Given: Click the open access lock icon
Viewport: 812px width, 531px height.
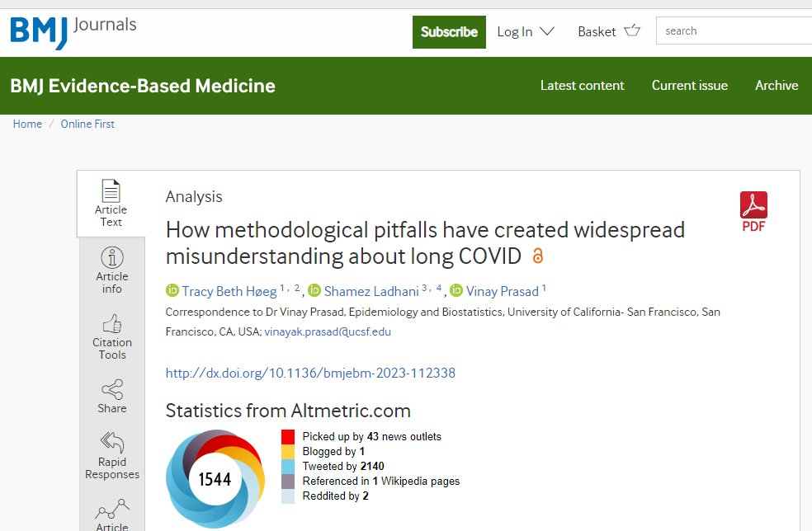Looking at the screenshot, I should (x=538, y=256).
